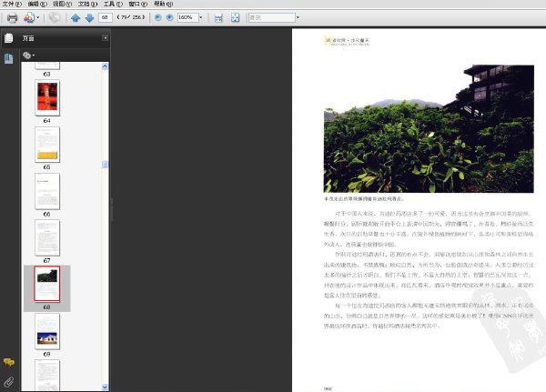The height and width of the screenshot is (392, 546).
Task: Click the collaboration/meeting icon in toolbar
Action: tap(29, 17)
